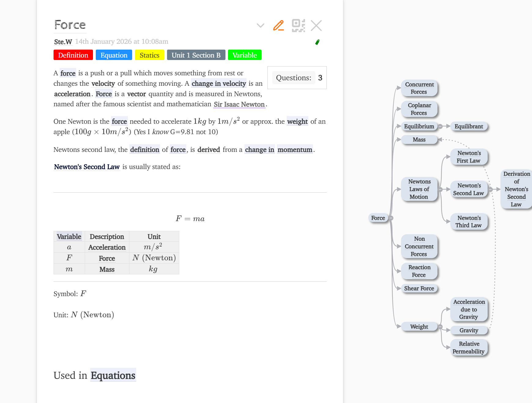Select the red Definition tag
The image size is (532, 403).
point(73,55)
